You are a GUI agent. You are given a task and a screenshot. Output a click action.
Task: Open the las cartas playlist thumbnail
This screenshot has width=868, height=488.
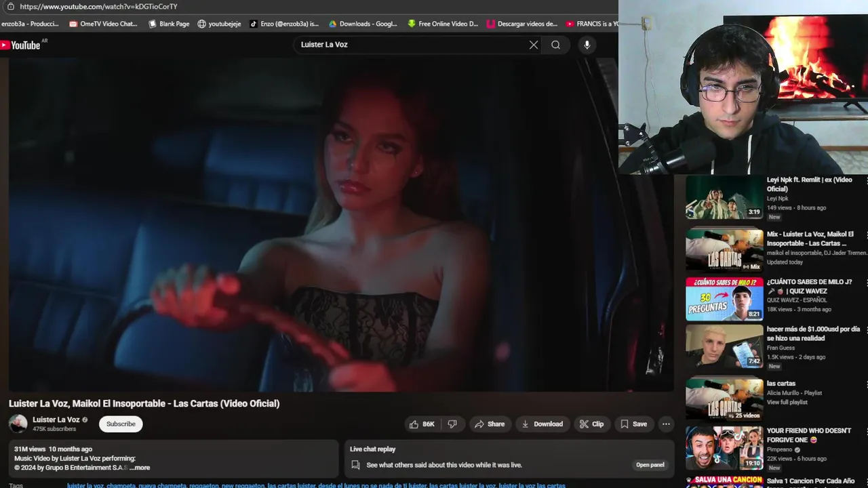(724, 399)
